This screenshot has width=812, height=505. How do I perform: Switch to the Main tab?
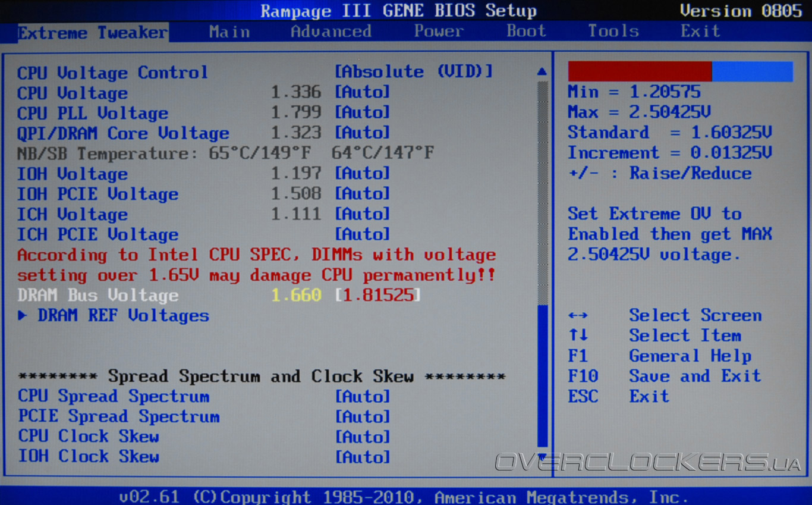[229, 32]
